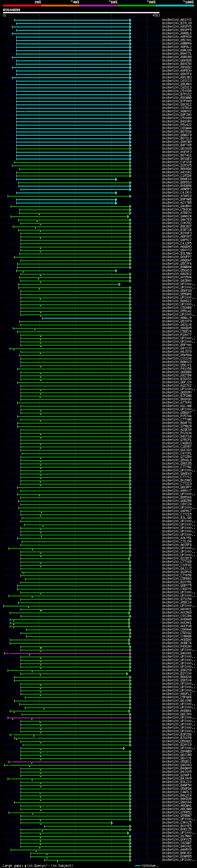Click the green alignment bar for UniRef100_Q6I608
The image size is (197, 868).
[74, 149]
